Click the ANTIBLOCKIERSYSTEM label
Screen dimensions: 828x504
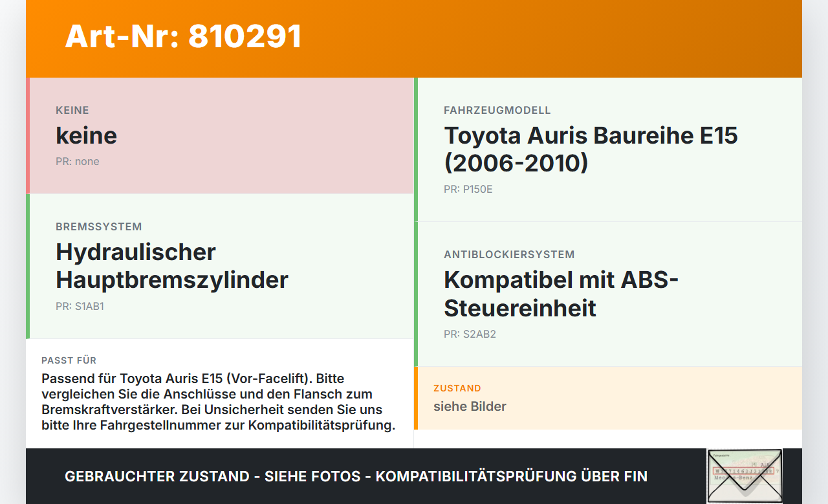pos(509,254)
